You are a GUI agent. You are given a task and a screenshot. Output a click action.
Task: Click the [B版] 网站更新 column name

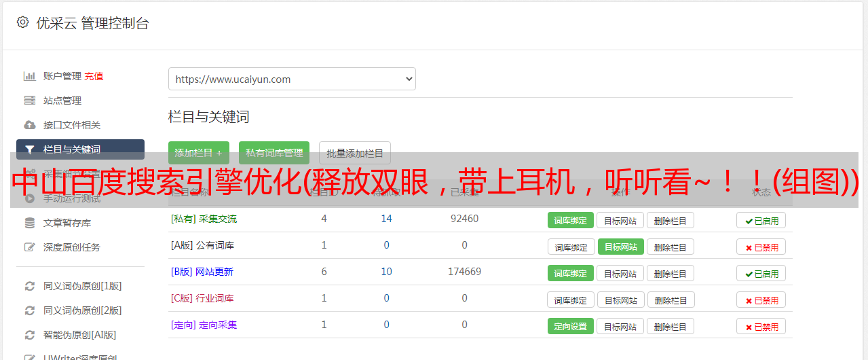[x=202, y=272]
